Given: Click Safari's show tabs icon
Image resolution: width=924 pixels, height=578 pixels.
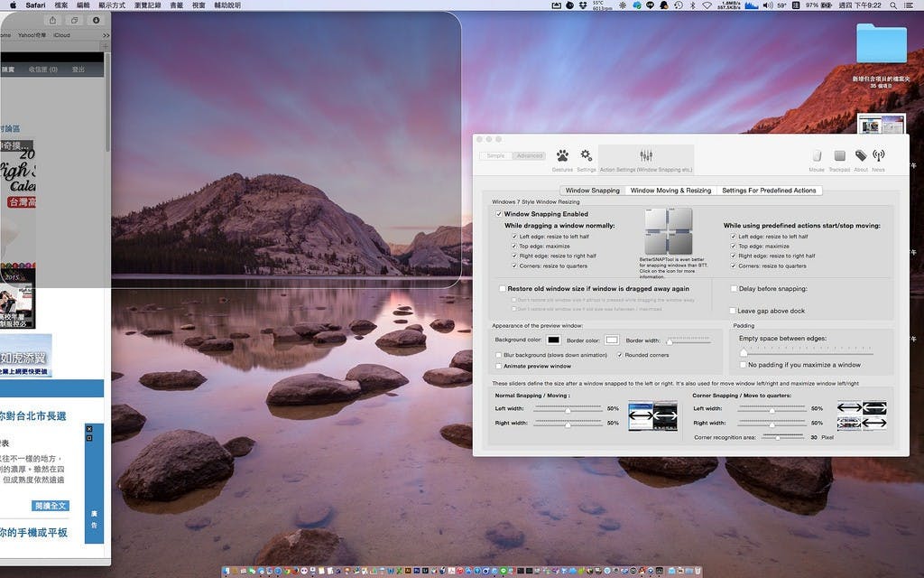Looking at the screenshot, I should [x=74, y=20].
